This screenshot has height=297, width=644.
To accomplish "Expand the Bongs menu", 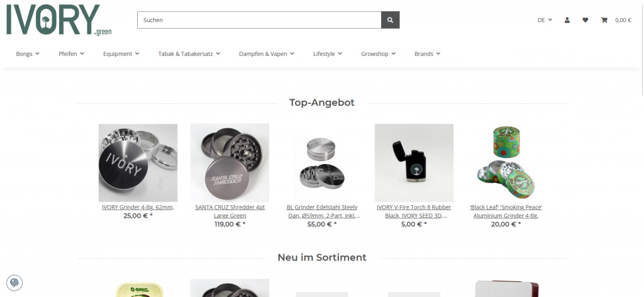I will pos(28,54).
